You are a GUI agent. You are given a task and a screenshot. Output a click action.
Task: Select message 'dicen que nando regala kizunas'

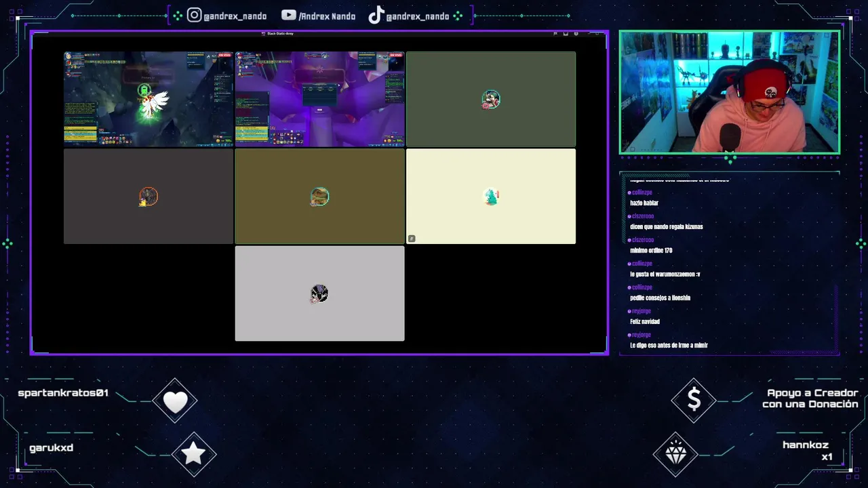[x=667, y=226]
